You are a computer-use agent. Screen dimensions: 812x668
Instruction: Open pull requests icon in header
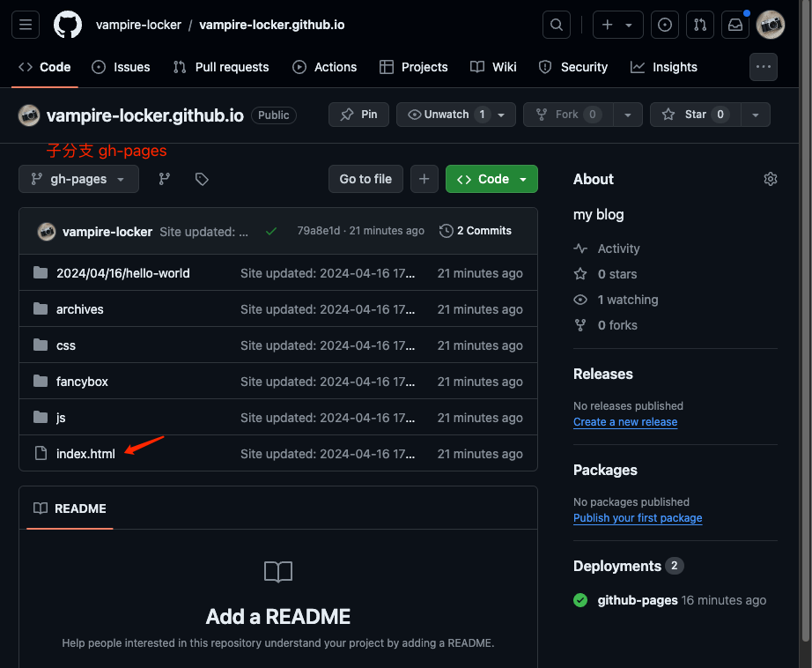click(699, 25)
